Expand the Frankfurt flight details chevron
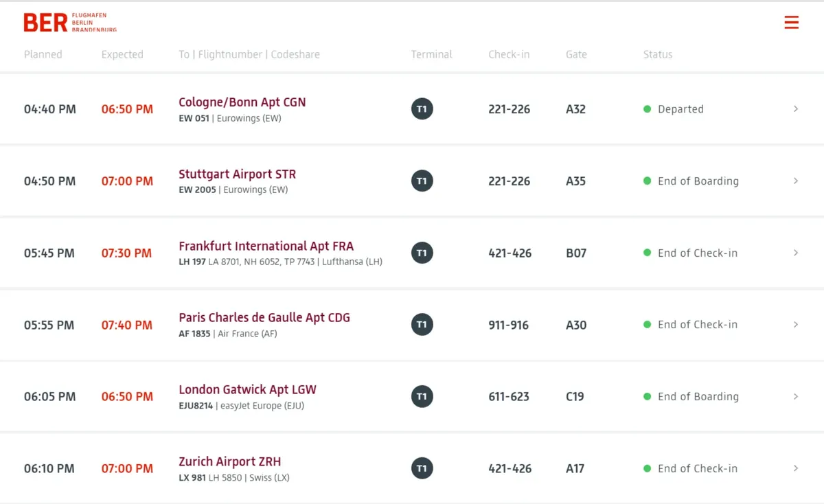Viewport: 824px width, 504px height. tap(796, 253)
